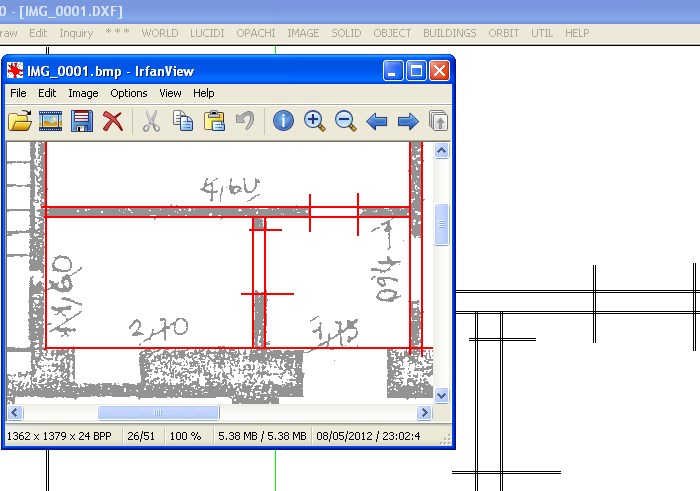Click the vertical scrollbar down arrow in IrfanView
Screen dimensions: 700x491
click(x=442, y=395)
